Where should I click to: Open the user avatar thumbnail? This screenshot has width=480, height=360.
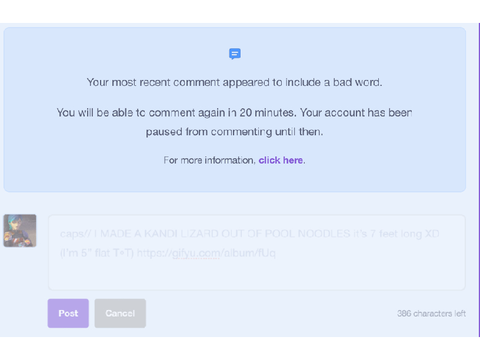click(20, 231)
